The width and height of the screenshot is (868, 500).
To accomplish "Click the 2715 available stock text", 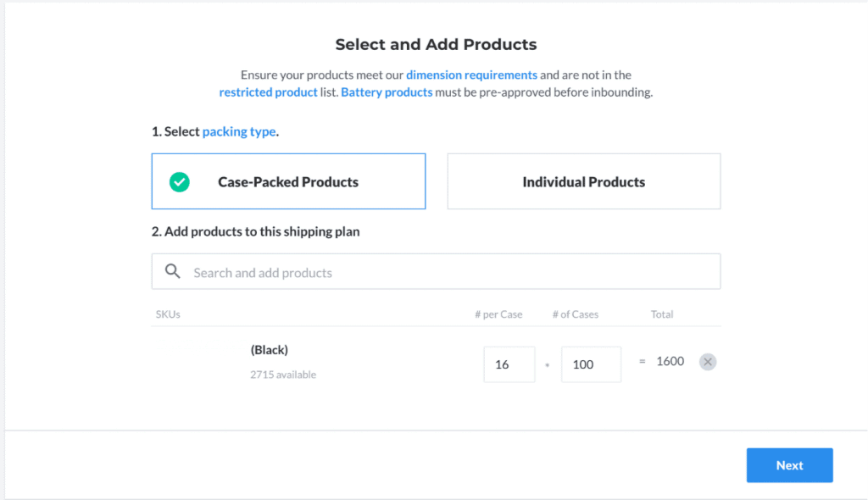I will (283, 374).
